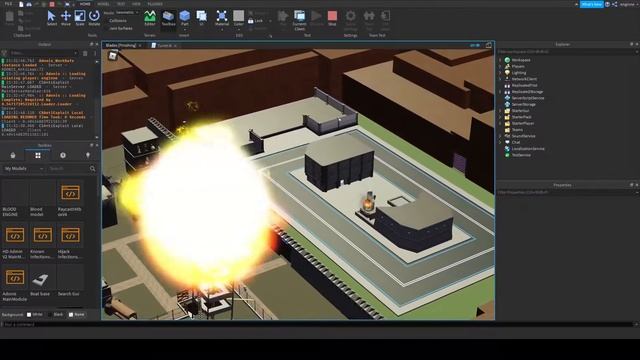Open the Toolbox Creations lightbulb tab
Image resolution: width=640 pixels, height=360 pixels.
88,155
